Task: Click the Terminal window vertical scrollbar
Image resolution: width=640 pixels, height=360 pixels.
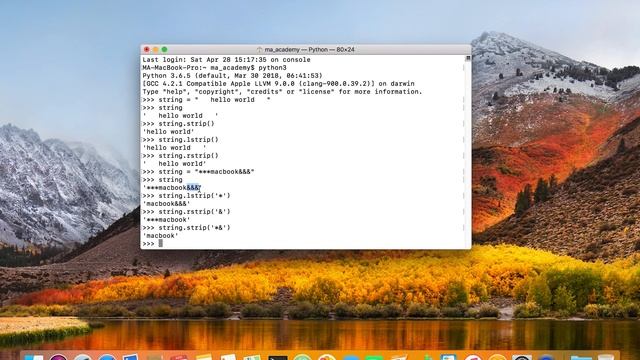Action: [468, 151]
